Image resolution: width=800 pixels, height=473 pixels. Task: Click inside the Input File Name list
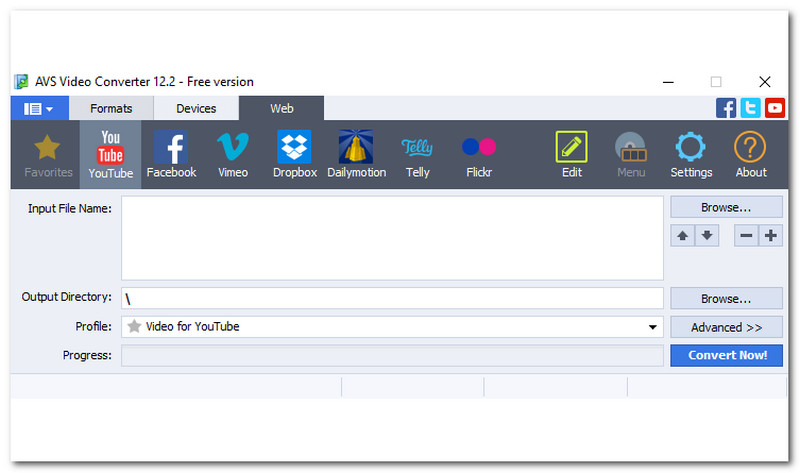point(392,238)
